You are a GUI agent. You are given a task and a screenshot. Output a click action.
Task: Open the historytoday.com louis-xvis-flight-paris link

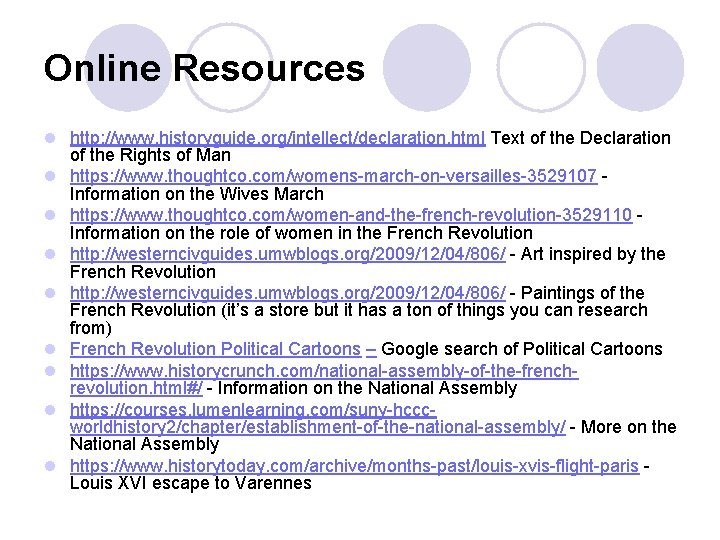click(x=354, y=467)
